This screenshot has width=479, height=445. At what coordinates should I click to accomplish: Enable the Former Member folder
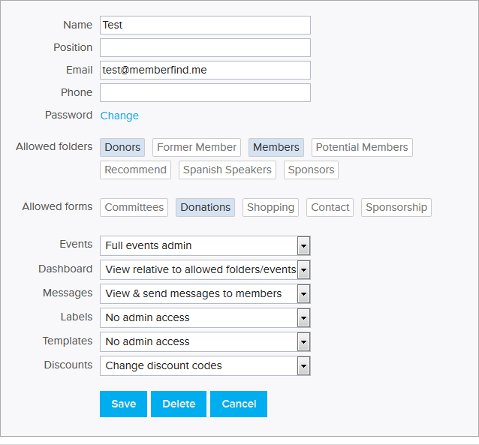(196, 147)
